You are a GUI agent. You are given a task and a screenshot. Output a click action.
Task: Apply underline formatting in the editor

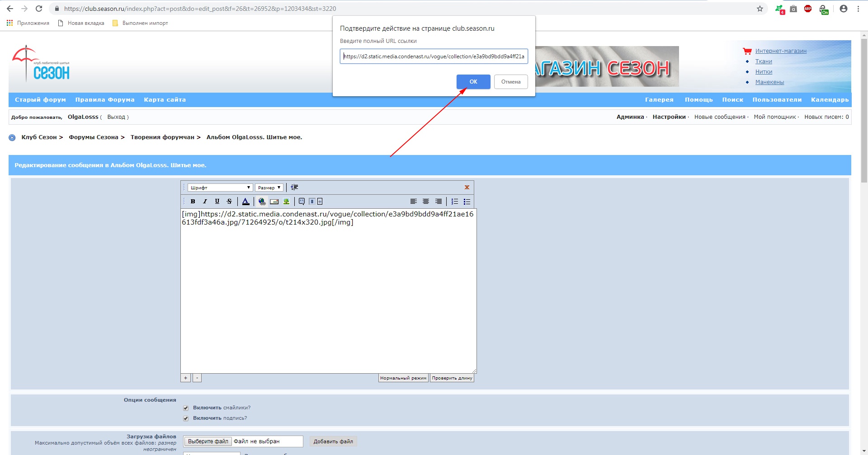tap(217, 202)
